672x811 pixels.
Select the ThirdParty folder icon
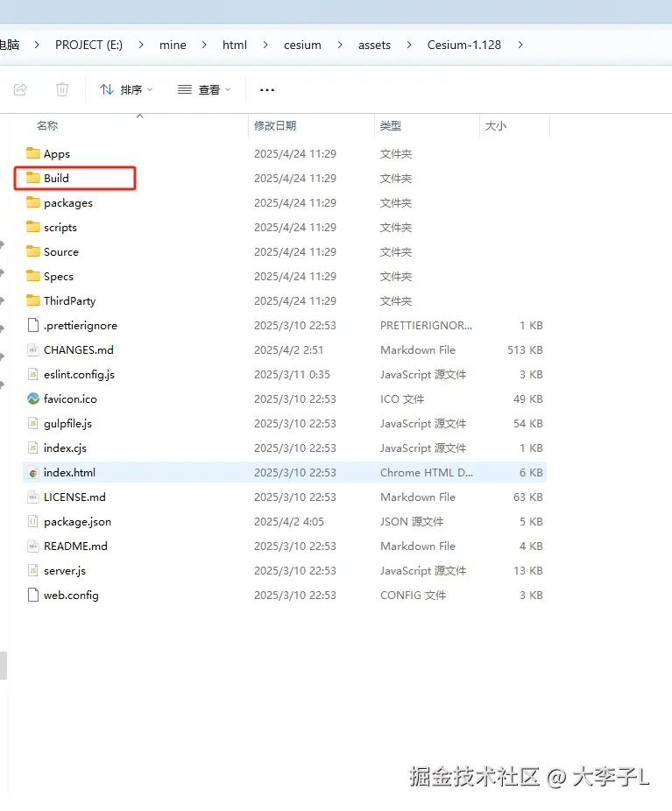click(33, 300)
